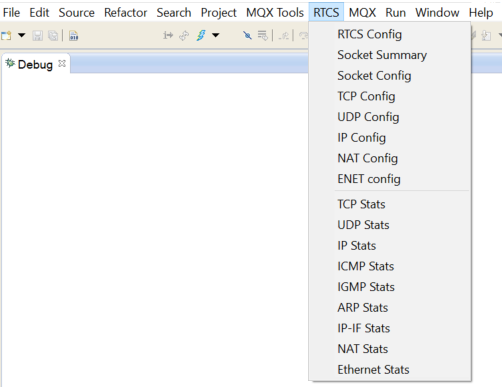502x387 pixels.
Task: Click the binary file (010) toolbar icon
Action: (74, 35)
